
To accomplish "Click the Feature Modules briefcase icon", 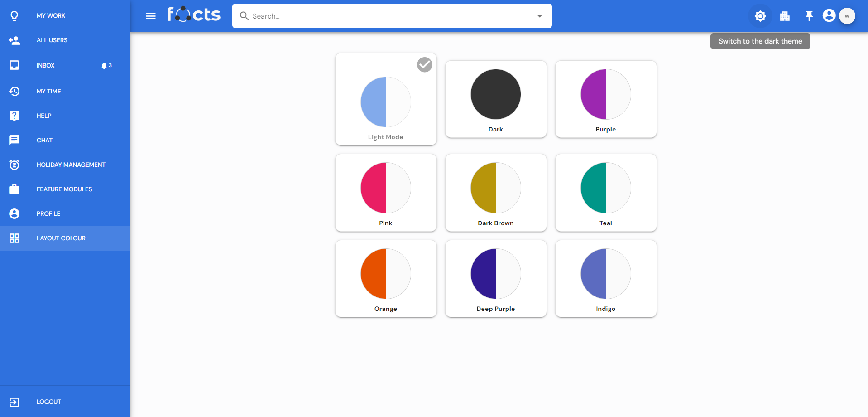I will (x=14, y=189).
